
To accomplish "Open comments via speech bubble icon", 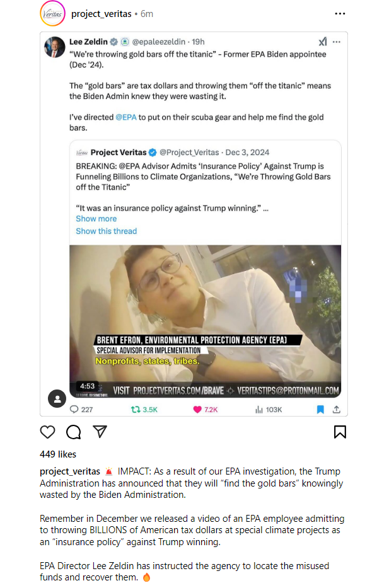I will pyautogui.click(x=74, y=432).
